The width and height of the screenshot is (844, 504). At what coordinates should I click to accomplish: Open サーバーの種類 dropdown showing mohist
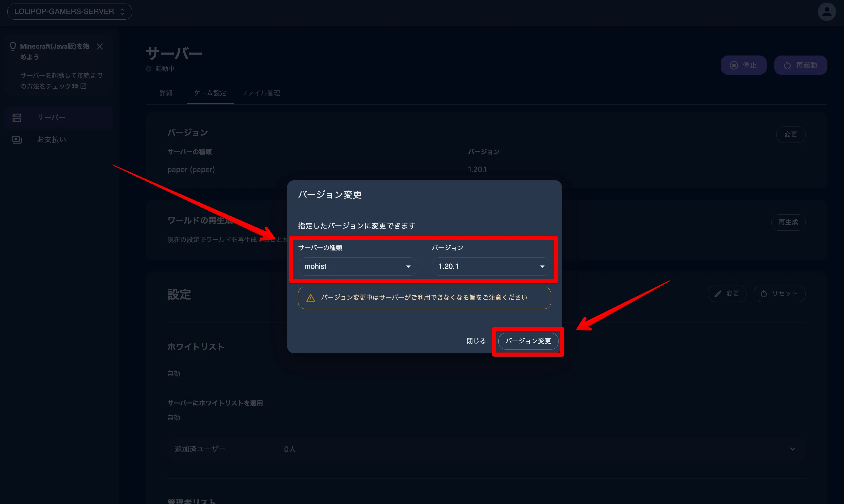pos(358,266)
